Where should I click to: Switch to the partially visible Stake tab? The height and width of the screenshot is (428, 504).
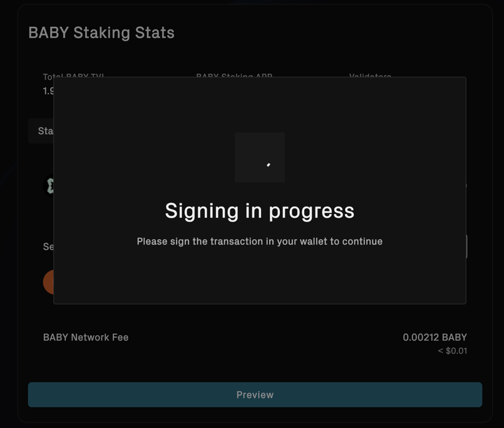click(x=44, y=131)
